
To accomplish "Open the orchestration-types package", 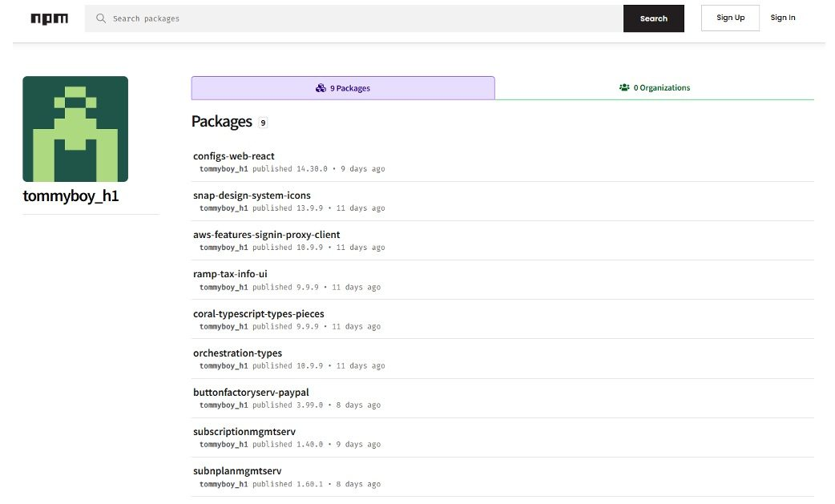I will point(237,353).
